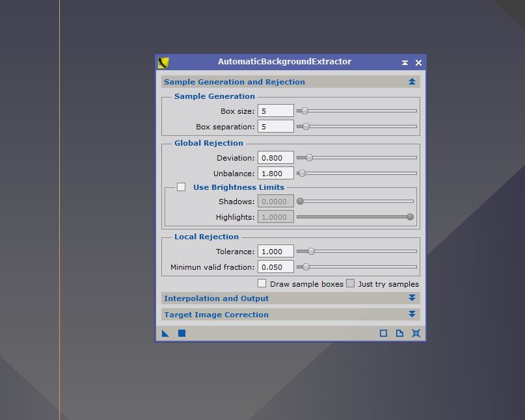525x420 pixels.
Task: Click the Tolerance value field
Action: tap(276, 252)
